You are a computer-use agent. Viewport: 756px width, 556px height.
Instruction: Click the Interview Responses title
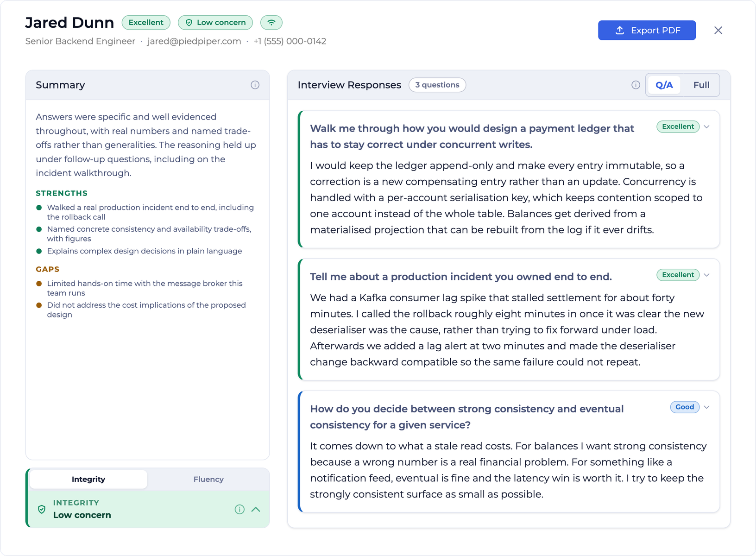point(349,85)
